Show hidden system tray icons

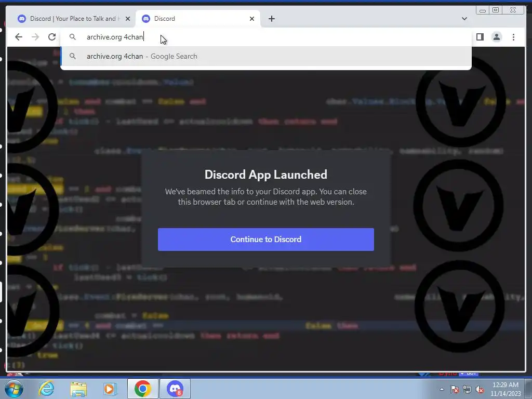[442, 389]
